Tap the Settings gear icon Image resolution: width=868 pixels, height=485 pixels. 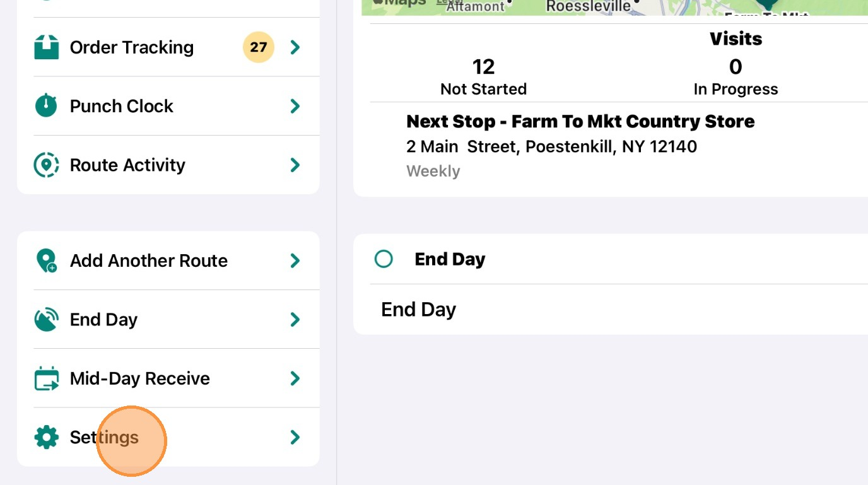click(x=46, y=437)
